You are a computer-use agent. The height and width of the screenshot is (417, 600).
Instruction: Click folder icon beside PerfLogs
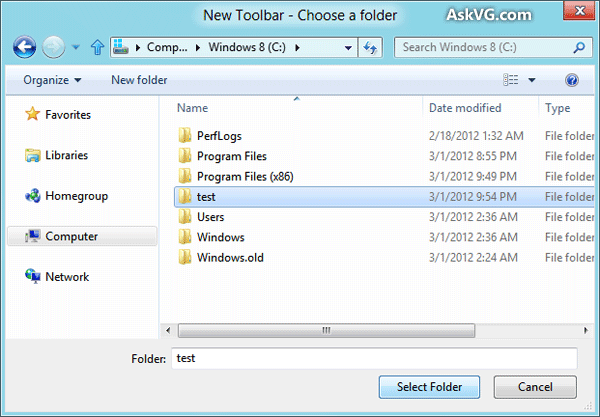[x=185, y=135]
